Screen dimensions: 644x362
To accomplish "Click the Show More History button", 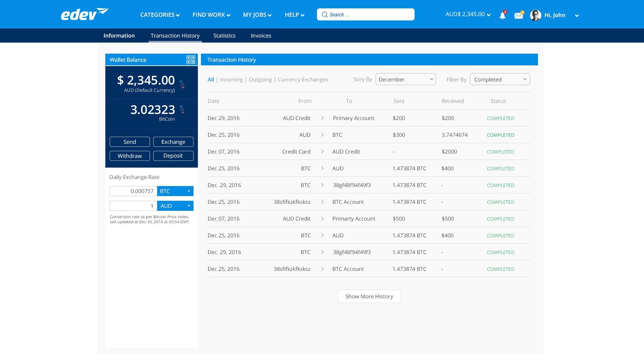I will coord(369,296).
